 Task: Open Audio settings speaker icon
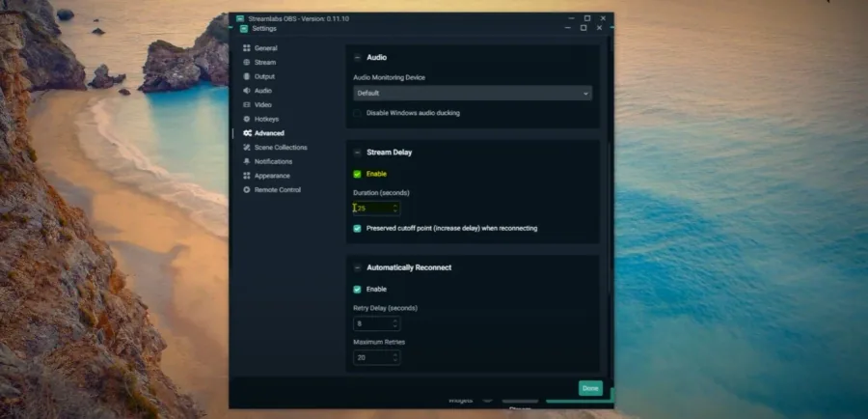coord(247,91)
